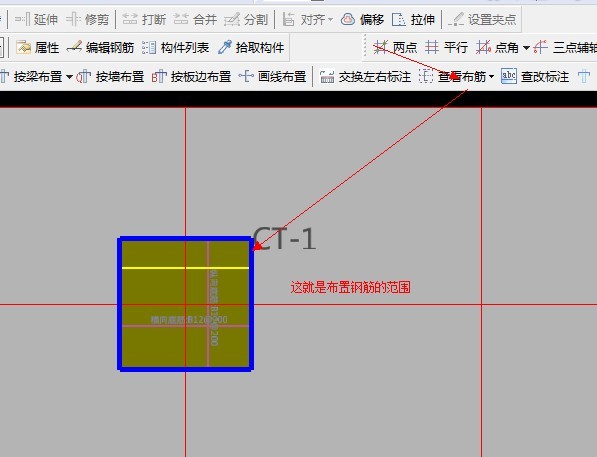Click the 查看布筋 (View rebar layout) icon
This screenshot has height=457, width=597.
(x=426, y=76)
